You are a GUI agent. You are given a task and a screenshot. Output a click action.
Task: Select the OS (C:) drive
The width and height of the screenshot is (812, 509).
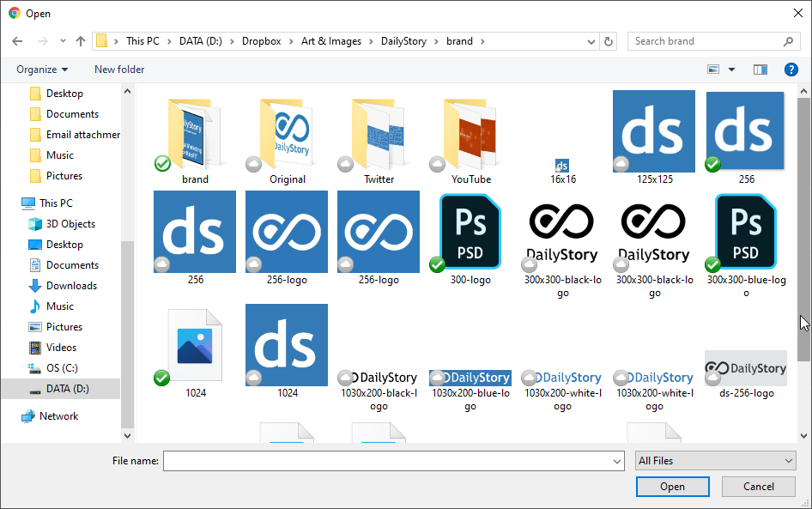[53, 368]
